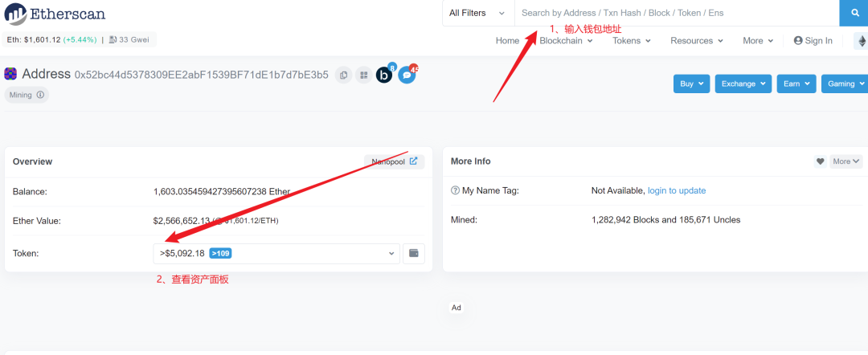Click the gas pump Gwei indicator

click(129, 40)
